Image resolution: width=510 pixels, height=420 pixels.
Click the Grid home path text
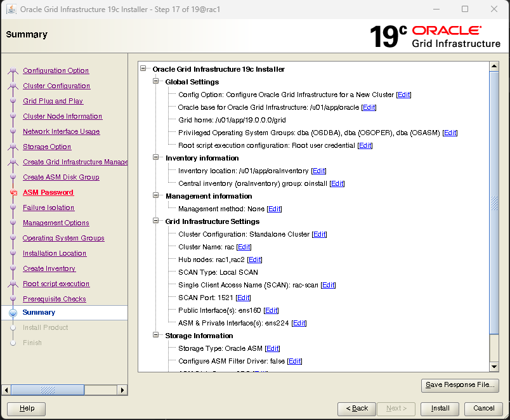(x=232, y=120)
